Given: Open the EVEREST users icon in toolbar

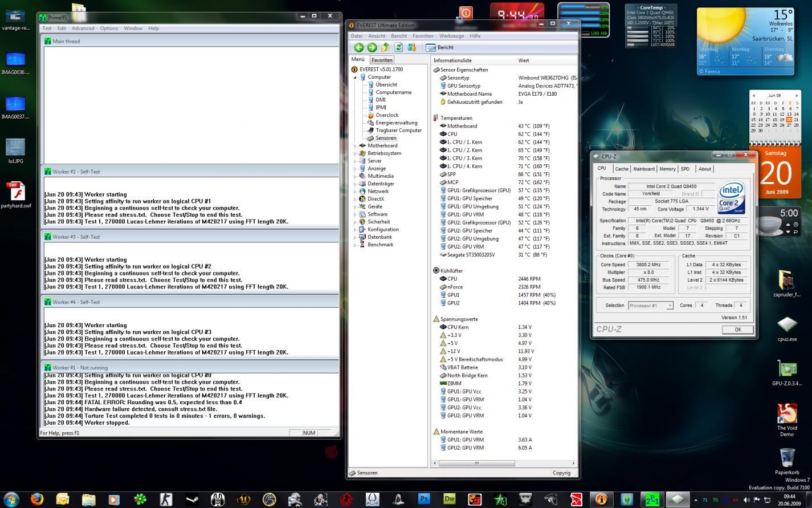Looking at the screenshot, I should click(x=411, y=47).
